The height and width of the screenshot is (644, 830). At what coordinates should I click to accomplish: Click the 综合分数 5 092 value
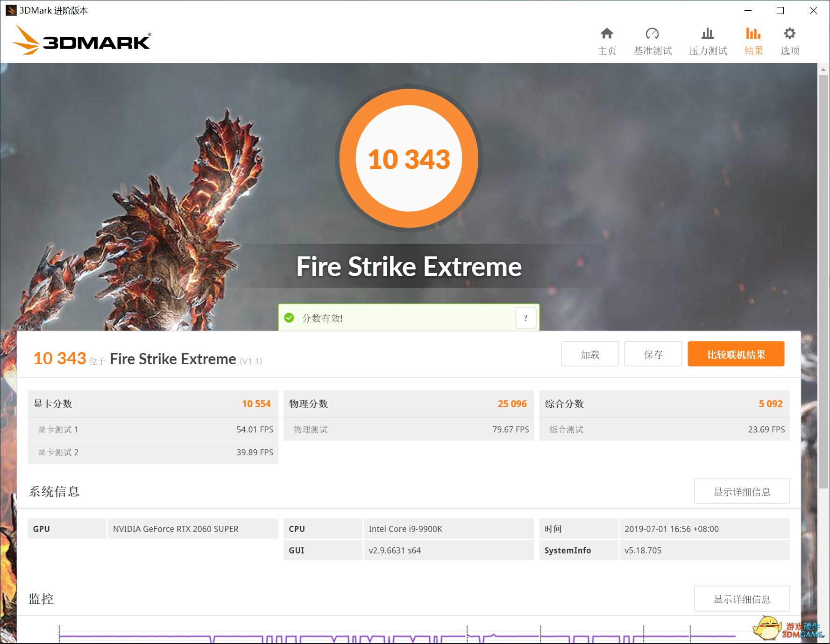tap(771, 404)
